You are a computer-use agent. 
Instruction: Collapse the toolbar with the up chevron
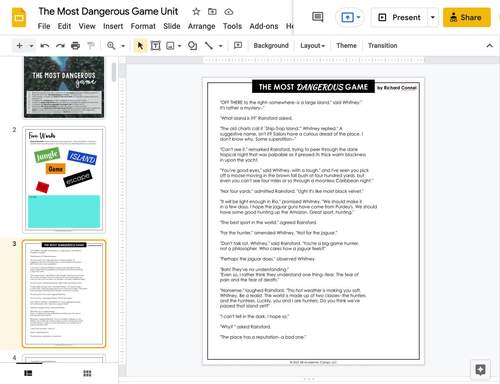489,46
